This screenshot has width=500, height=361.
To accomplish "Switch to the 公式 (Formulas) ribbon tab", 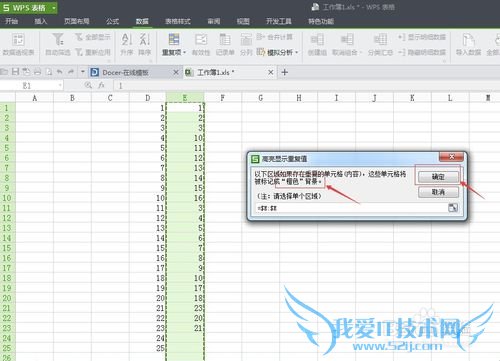I will tap(112, 21).
